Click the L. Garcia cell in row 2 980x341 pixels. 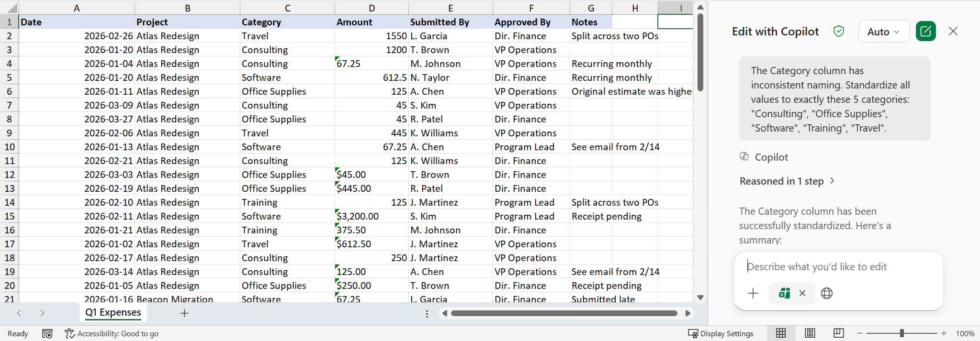click(x=451, y=36)
